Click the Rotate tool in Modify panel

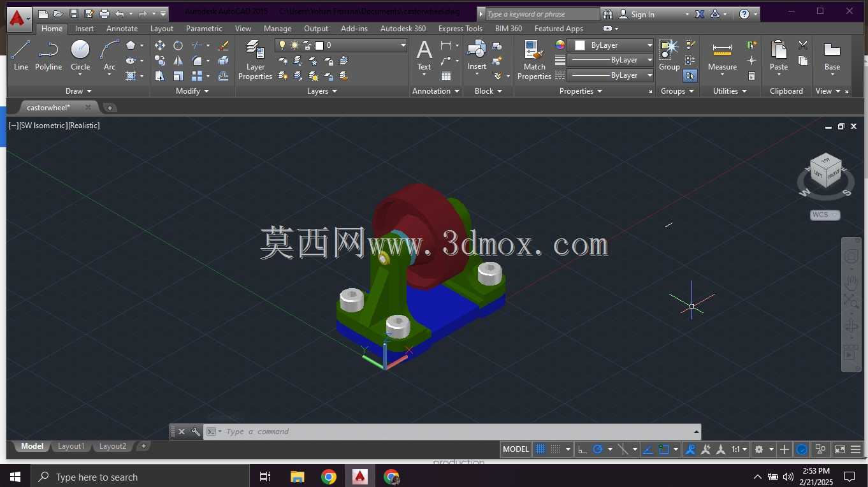tap(178, 45)
